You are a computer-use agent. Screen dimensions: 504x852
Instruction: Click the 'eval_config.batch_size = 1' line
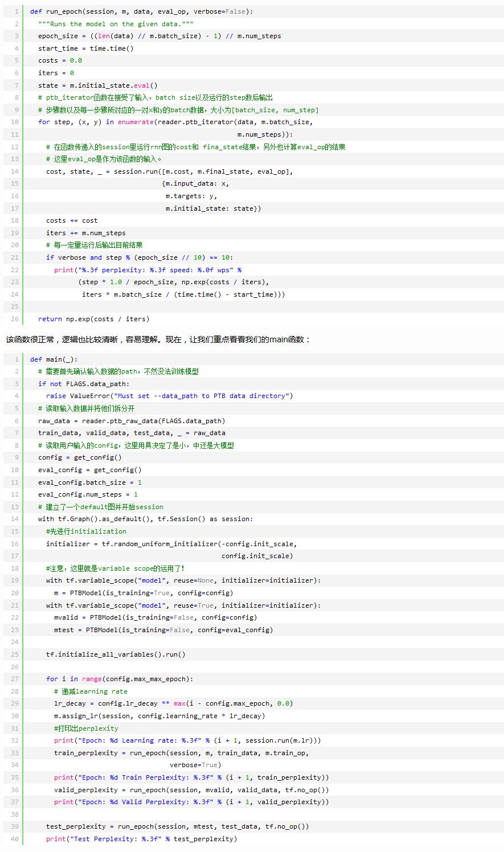[x=90, y=482]
